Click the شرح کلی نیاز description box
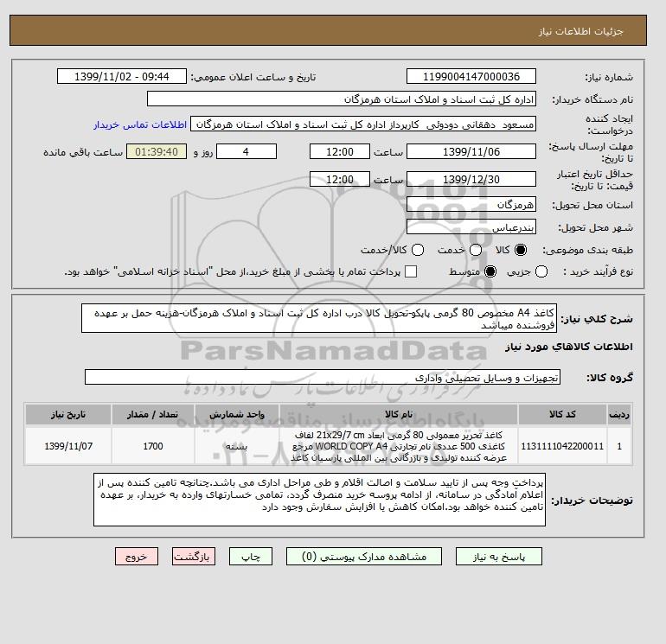 (319, 318)
